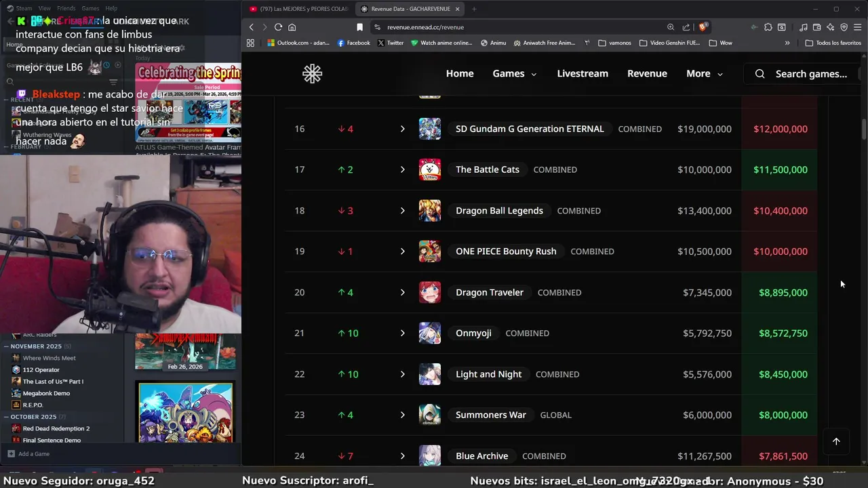Click the zoom magnifier icon in address bar

click(x=671, y=27)
